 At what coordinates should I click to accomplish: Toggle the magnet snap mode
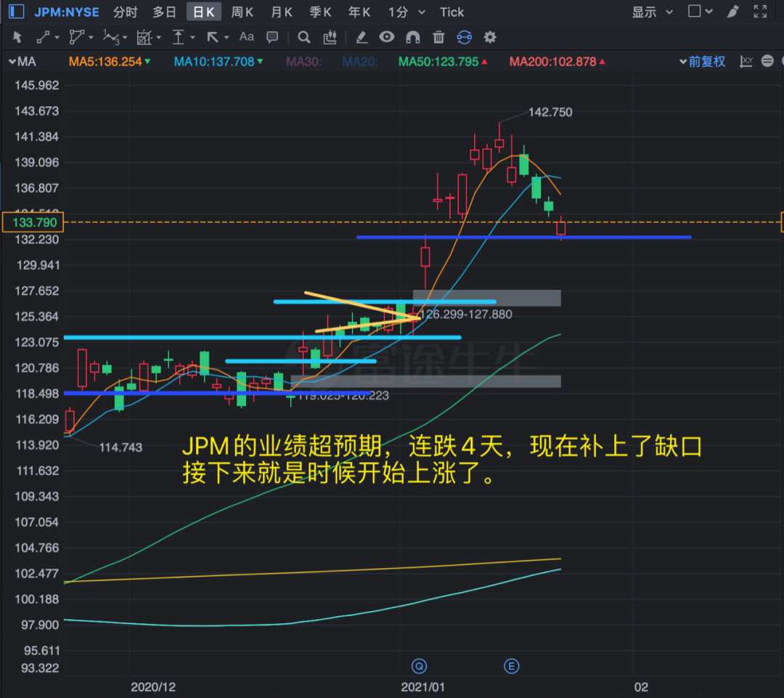(x=413, y=38)
